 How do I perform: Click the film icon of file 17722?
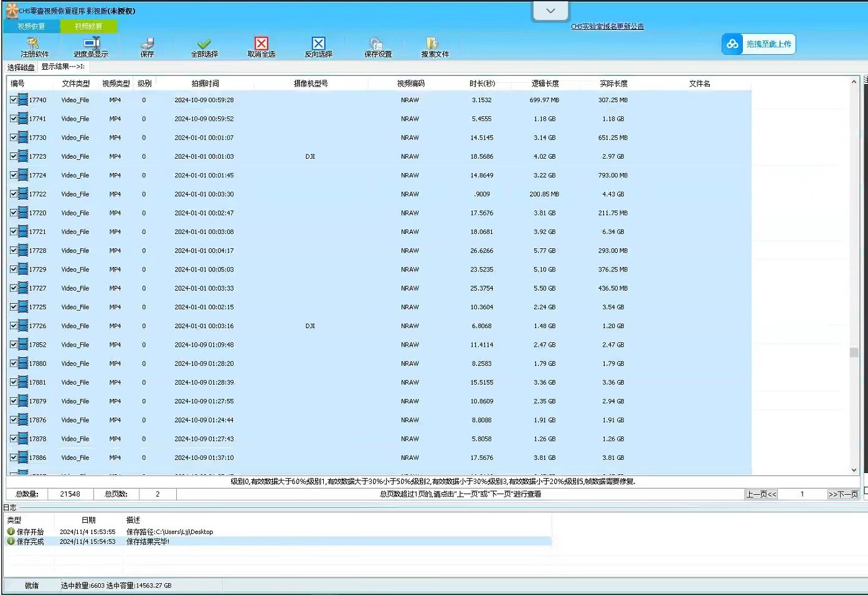coord(23,194)
